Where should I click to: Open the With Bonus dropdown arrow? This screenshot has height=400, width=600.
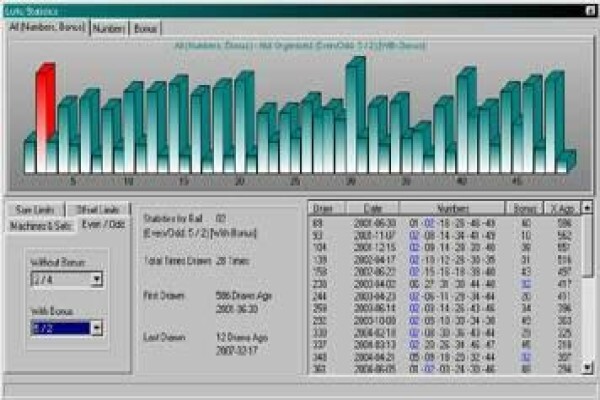(x=97, y=328)
